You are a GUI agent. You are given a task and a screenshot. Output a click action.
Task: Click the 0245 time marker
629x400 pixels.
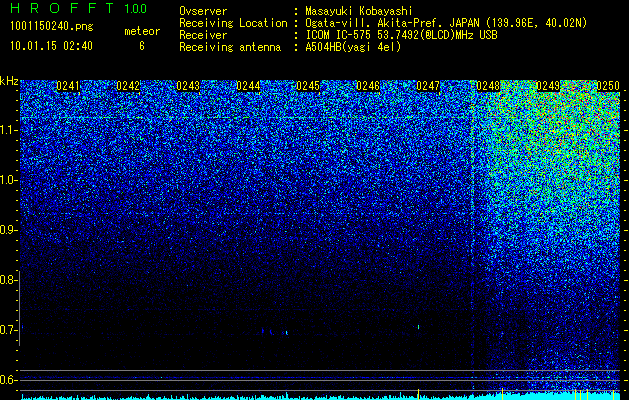click(x=308, y=86)
